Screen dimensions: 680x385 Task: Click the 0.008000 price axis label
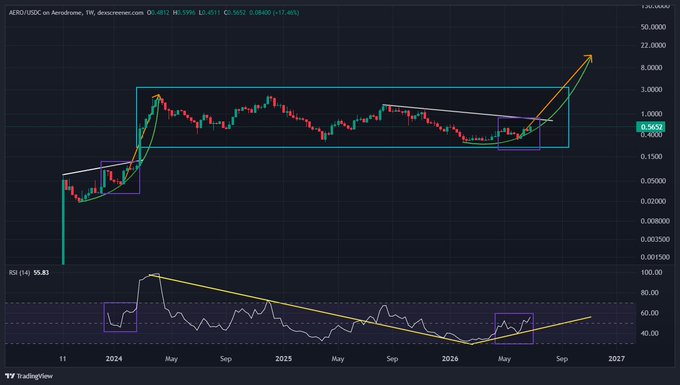(x=655, y=221)
